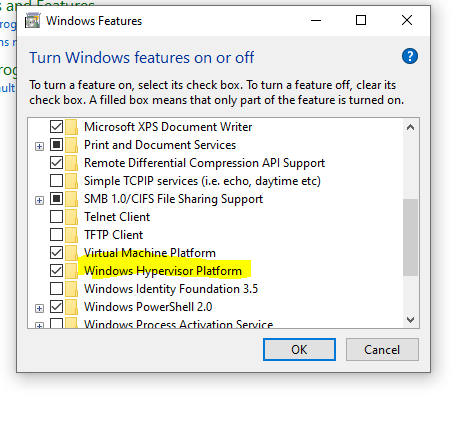Image resolution: width=468 pixels, height=436 pixels.
Task: Uncheck Remote Differential Compression API Support
Action: (56, 163)
